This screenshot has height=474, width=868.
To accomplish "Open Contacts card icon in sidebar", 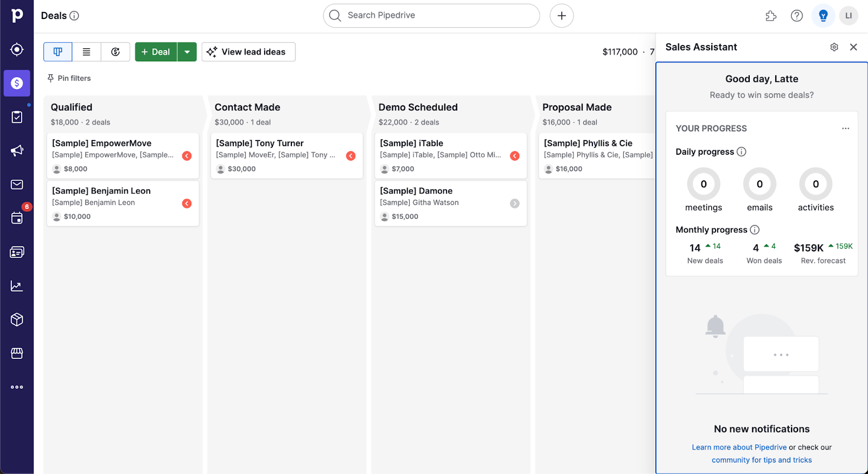I will (x=17, y=252).
